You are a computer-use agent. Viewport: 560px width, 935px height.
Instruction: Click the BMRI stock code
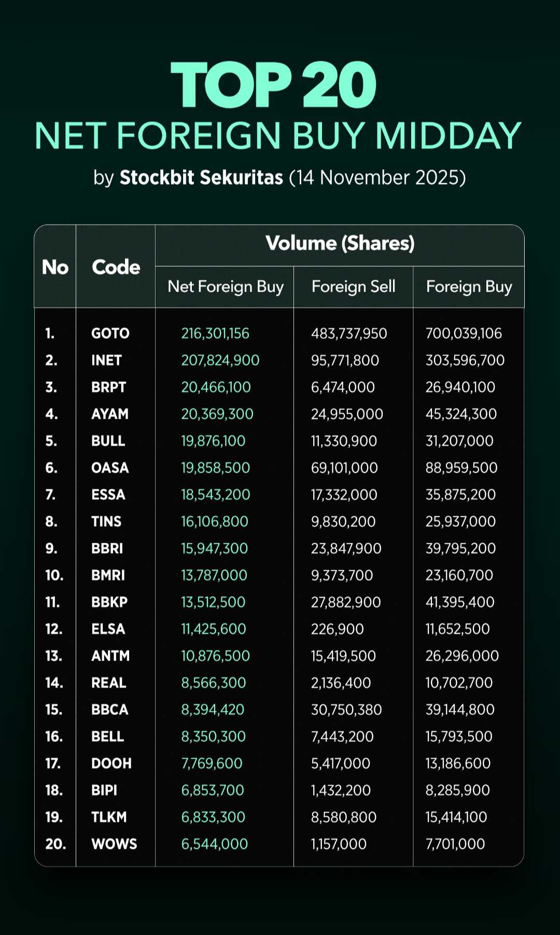108,575
